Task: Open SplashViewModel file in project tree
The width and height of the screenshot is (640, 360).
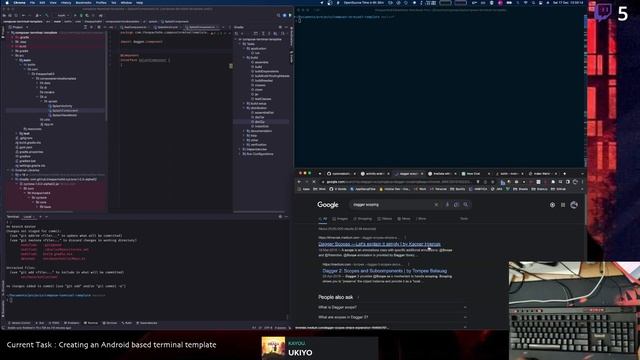Action: pos(64,115)
